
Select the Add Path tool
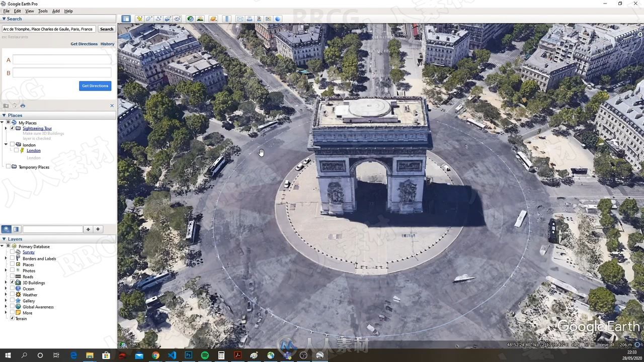[158, 19]
